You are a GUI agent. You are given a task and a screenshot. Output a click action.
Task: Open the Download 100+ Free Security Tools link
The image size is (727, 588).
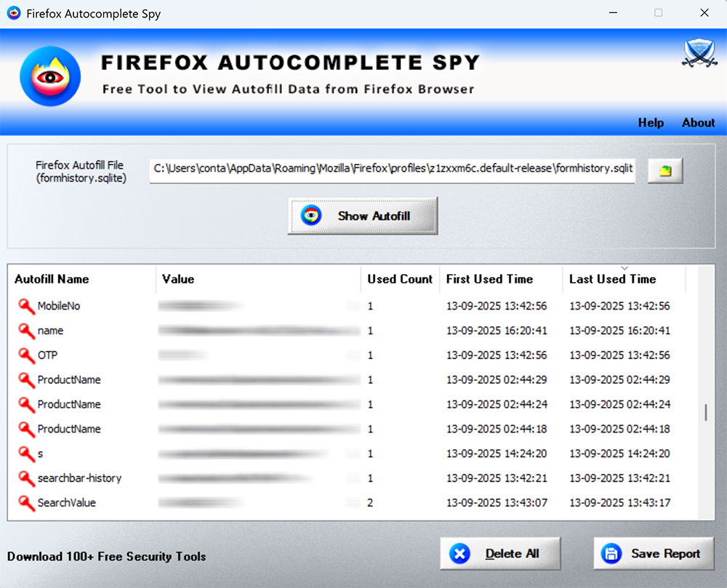pyautogui.click(x=106, y=556)
